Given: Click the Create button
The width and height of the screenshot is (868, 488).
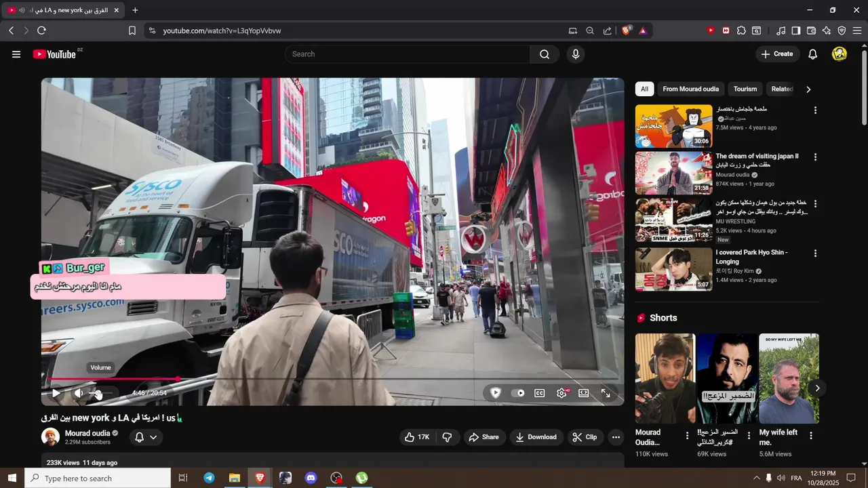Looking at the screenshot, I should pos(777,54).
